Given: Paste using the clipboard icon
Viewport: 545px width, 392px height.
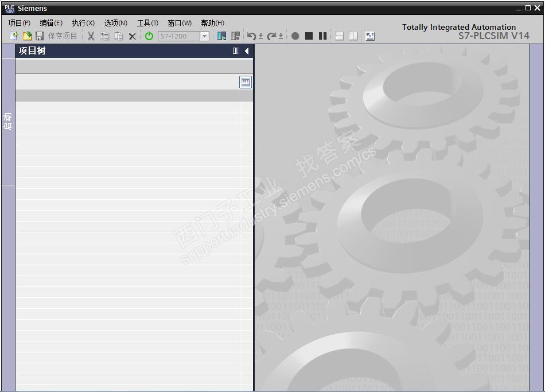Looking at the screenshot, I should pos(119,36).
